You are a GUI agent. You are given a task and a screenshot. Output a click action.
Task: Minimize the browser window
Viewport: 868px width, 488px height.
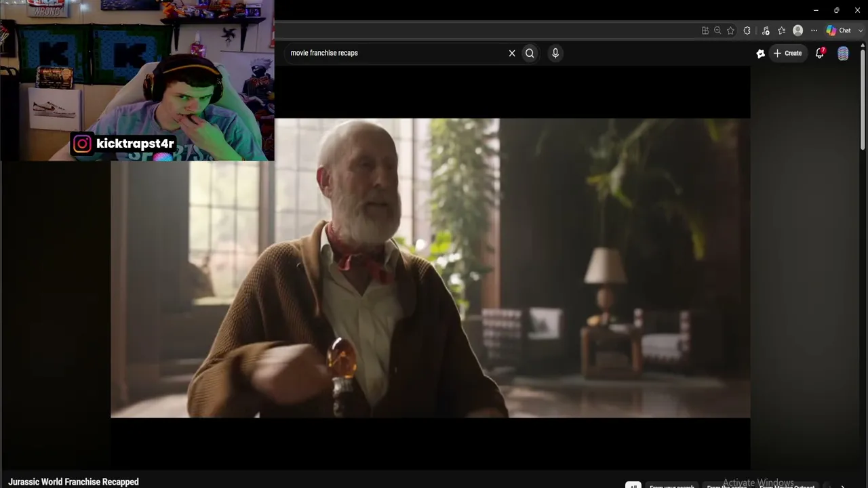pyautogui.click(x=816, y=10)
